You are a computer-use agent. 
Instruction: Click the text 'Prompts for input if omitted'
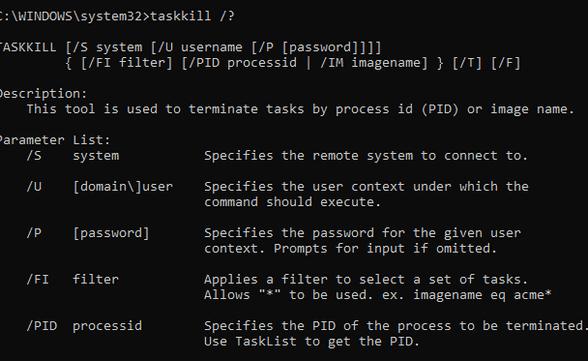click(x=385, y=249)
